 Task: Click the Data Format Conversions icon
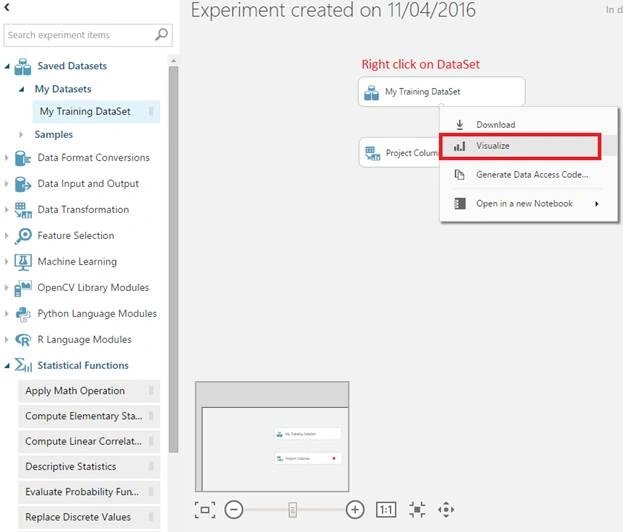pos(23,158)
